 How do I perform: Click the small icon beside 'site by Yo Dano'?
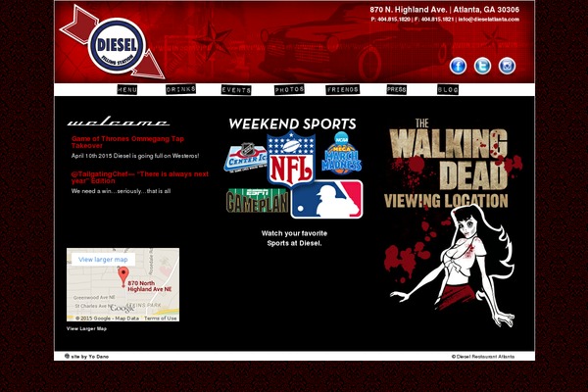pyautogui.click(x=67, y=356)
